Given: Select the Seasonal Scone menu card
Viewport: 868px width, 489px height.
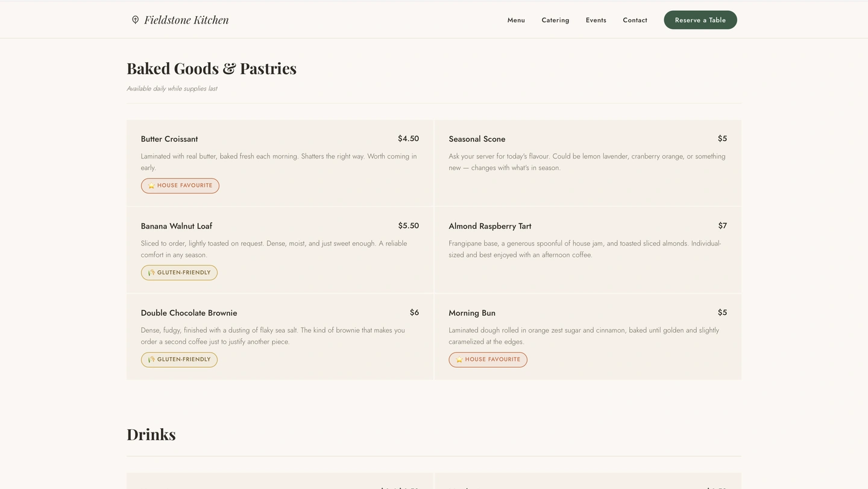Looking at the screenshot, I should (588, 163).
